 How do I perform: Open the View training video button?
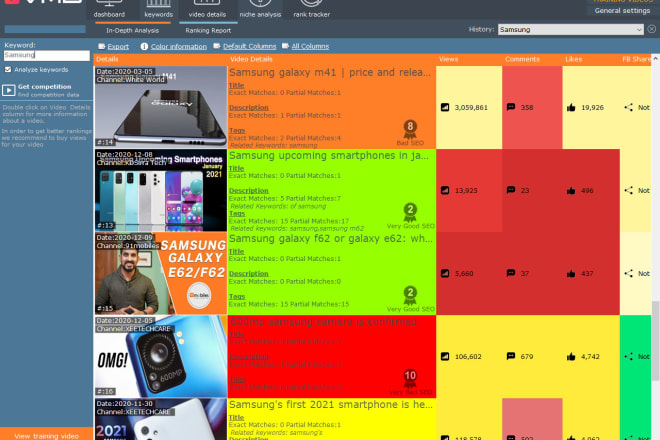(46, 435)
